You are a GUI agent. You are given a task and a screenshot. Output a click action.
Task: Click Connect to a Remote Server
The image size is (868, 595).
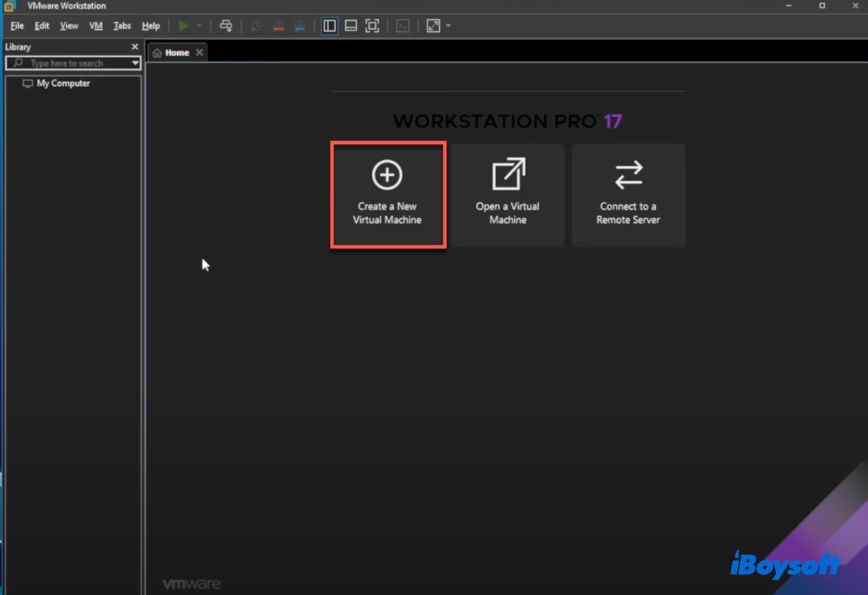628,195
